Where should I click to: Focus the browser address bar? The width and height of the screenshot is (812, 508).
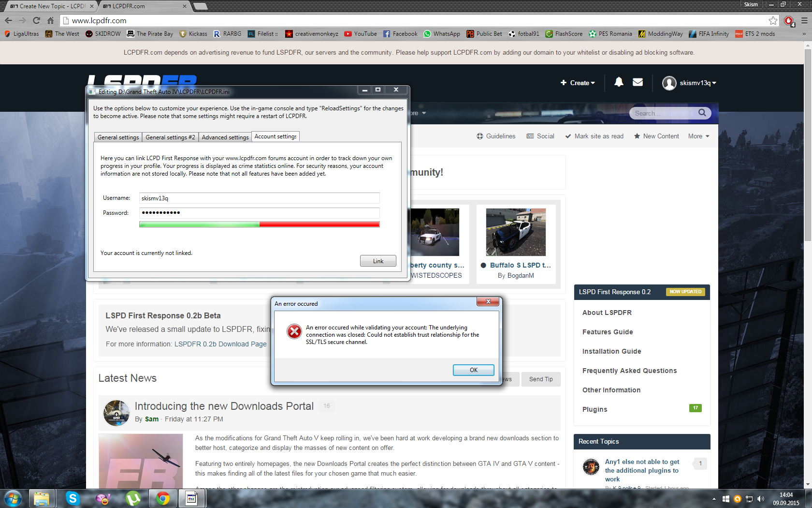point(416,20)
